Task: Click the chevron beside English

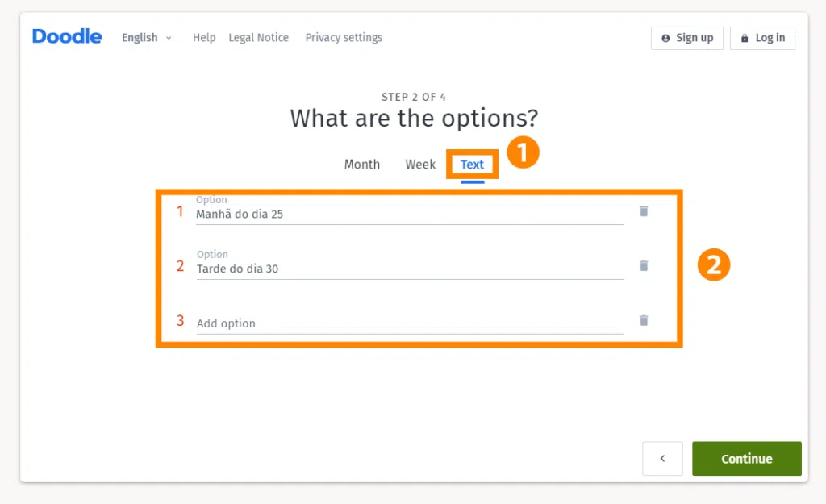Action: pos(169,38)
